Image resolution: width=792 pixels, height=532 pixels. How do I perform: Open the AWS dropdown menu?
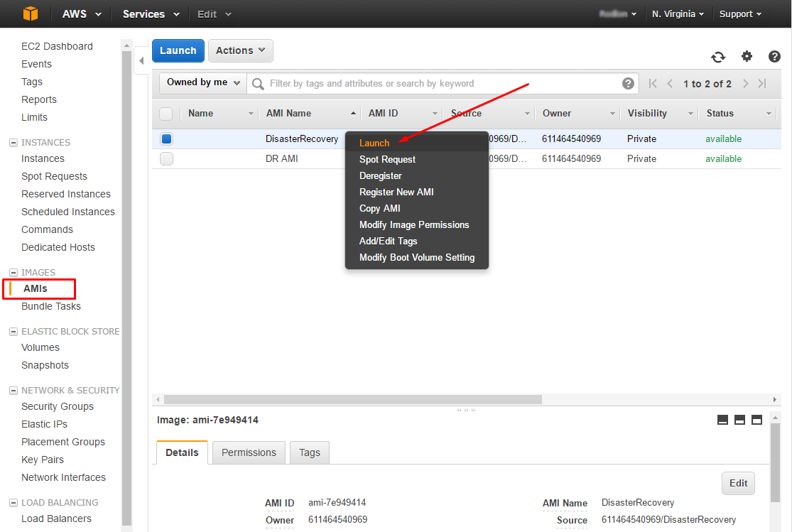pos(82,14)
